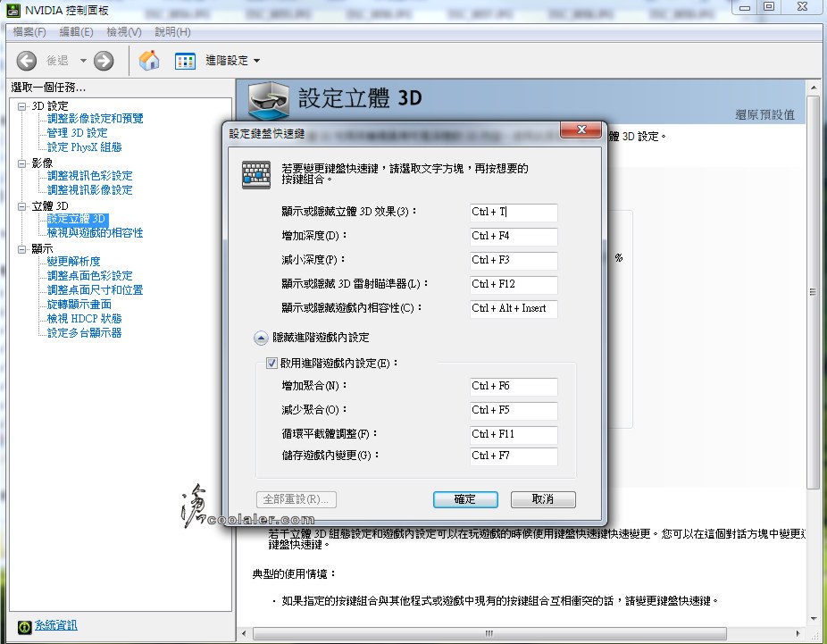Collapse the 3D 設定 tree node
This screenshot has width=827, height=644.
point(22,106)
